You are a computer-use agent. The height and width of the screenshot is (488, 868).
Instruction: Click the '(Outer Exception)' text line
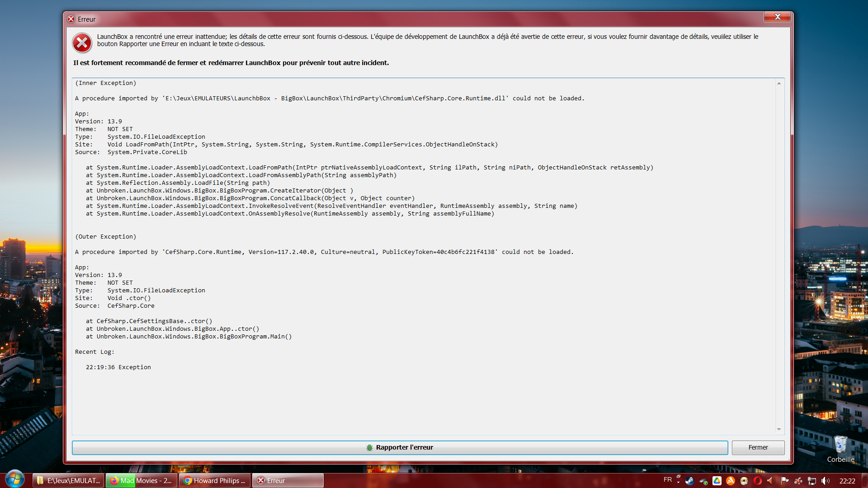(105, 237)
